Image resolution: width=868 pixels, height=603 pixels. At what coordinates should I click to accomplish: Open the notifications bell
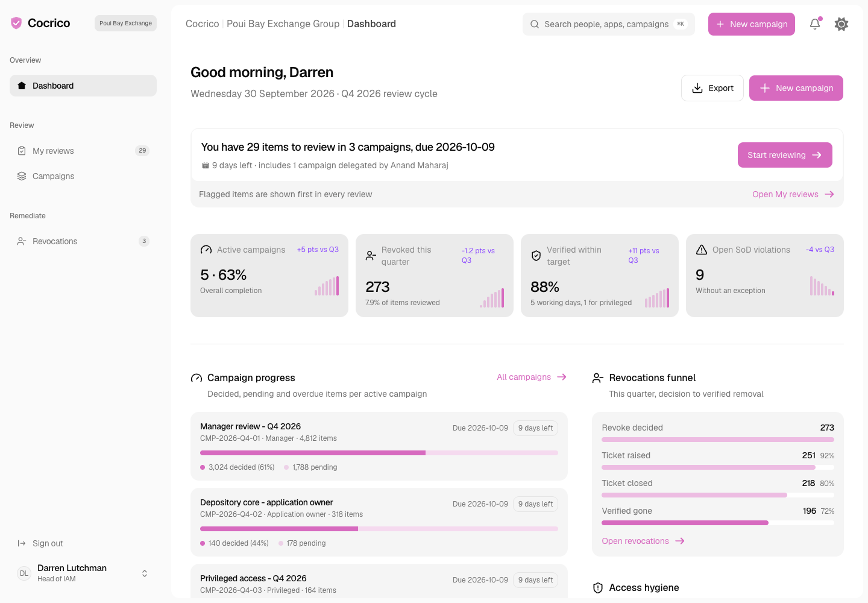[815, 24]
